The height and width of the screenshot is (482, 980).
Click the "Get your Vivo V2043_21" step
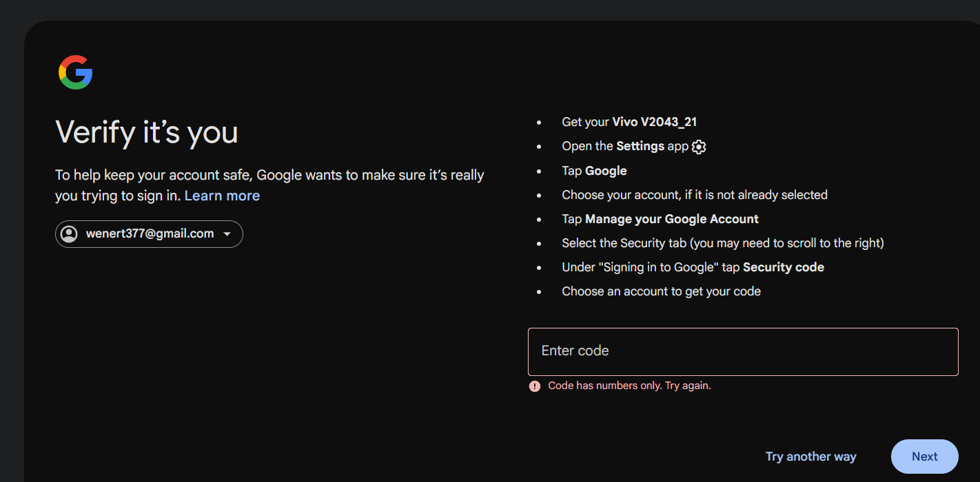(x=629, y=122)
